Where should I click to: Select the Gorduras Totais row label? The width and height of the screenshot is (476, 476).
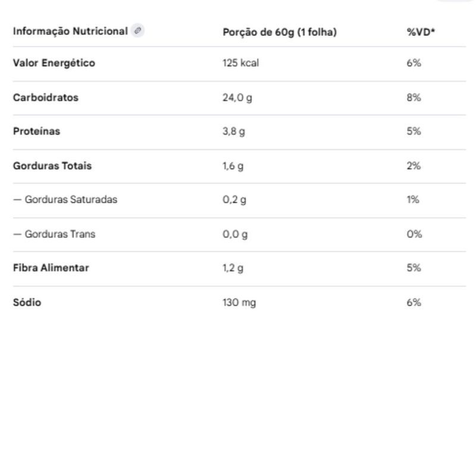coord(52,166)
